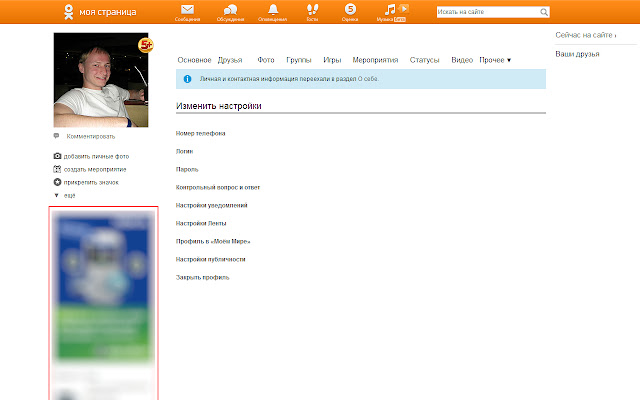Click the info notice about О себе
The height and width of the screenshot is (400, 640).
tap(361, 79)
